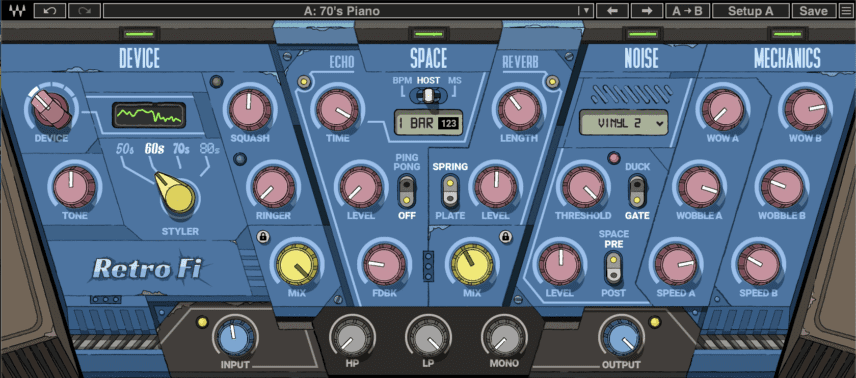Click the Squash knob

pos(249,109)
